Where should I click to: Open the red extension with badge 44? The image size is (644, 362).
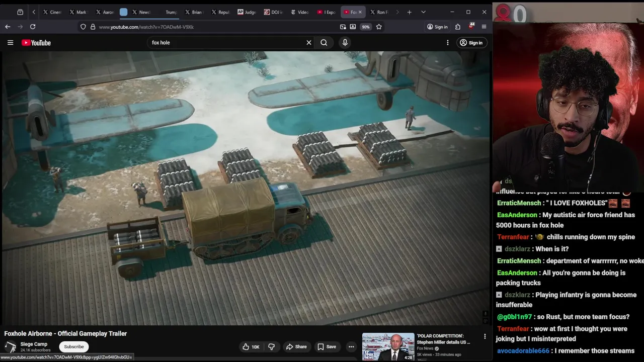coord(471,27)
